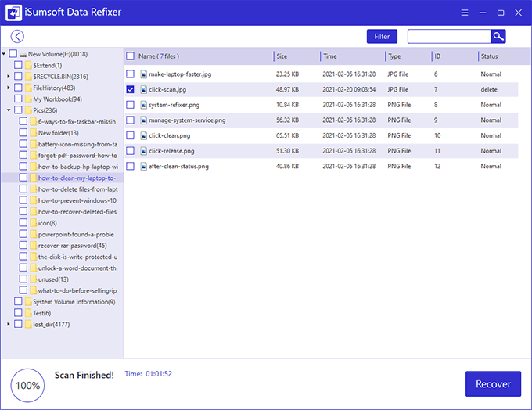Click the click-scan.jpg file icon
Screen dimensions: 532x410
point(144,90)
